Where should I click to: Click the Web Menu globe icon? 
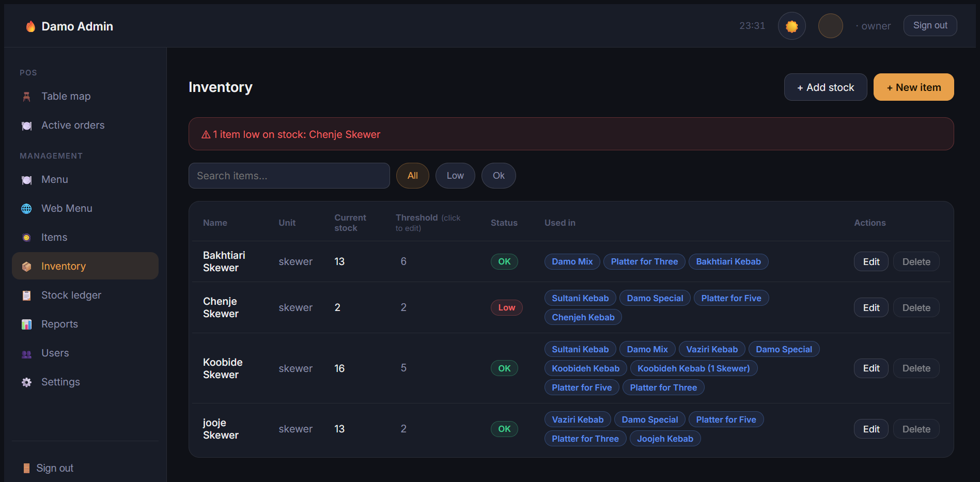[x=26, y=209]
